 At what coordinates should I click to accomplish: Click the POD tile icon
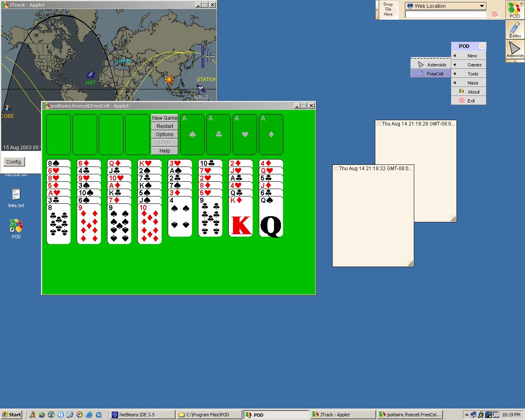click(515, 10)
